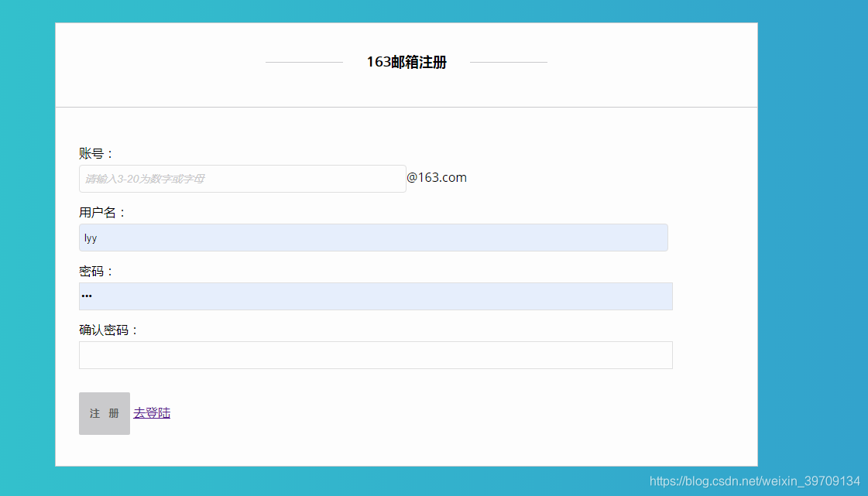Select the 账号 field label
Viewport: 868px width, 496px height.
point(94,152)
